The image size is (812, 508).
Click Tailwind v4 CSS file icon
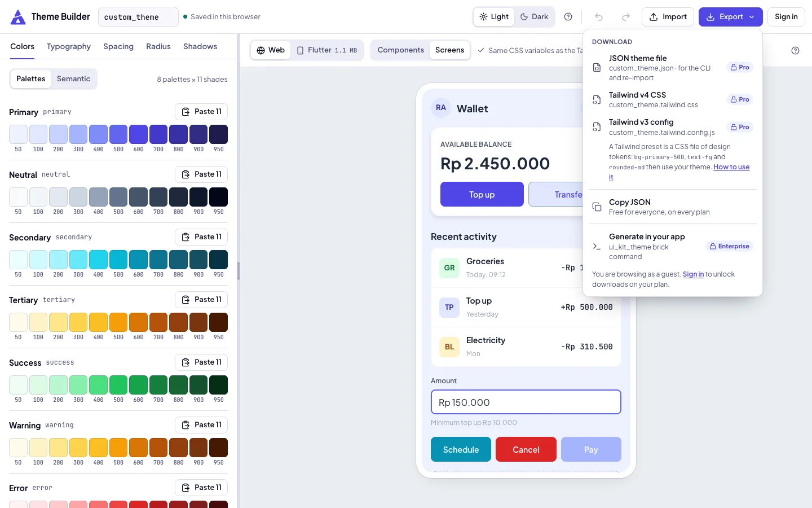pos(597,100)
